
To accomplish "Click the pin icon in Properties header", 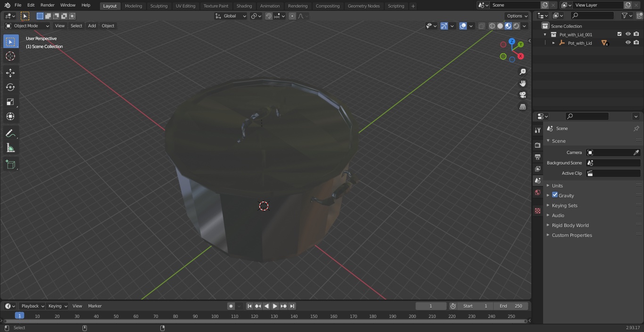I will point(636,128).
